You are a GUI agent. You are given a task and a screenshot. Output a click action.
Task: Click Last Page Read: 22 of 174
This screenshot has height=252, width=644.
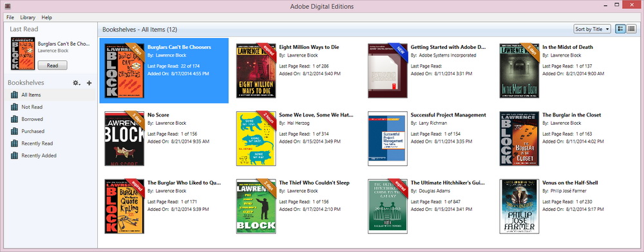(x=173, y=66)
